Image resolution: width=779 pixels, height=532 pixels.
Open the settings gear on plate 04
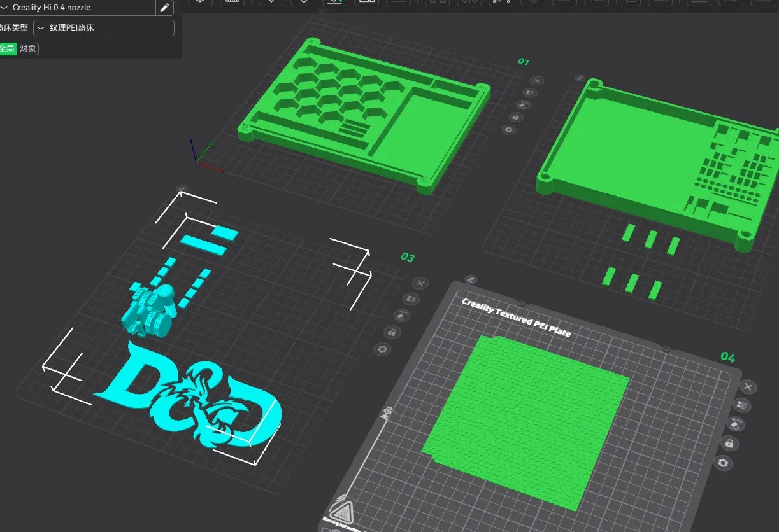click(723, 463)
